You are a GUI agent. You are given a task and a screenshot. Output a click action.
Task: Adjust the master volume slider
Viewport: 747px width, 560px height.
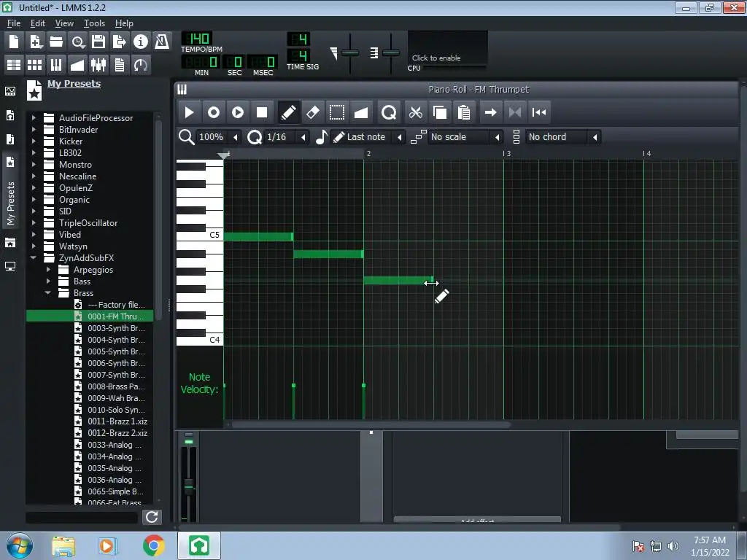pyautogui.click(x=350, y=52)
